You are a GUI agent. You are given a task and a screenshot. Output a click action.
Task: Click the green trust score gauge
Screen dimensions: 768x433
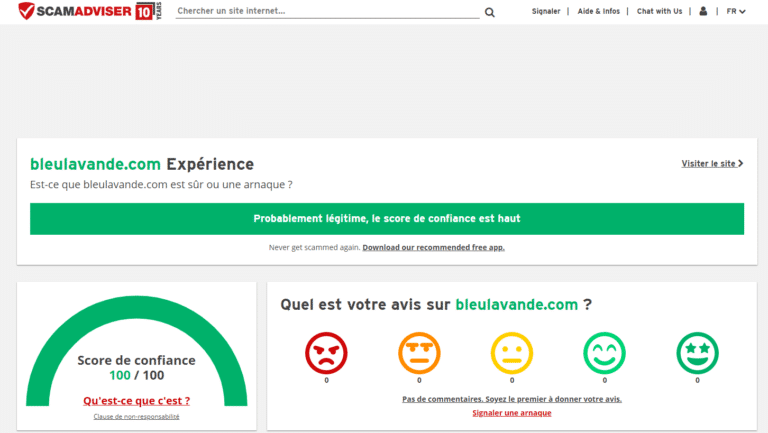point(136,320)
